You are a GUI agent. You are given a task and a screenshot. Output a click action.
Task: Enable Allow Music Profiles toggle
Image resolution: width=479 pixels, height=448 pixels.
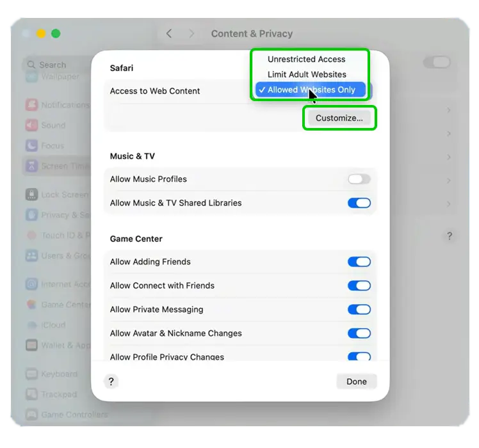click(x=359, y=179)
